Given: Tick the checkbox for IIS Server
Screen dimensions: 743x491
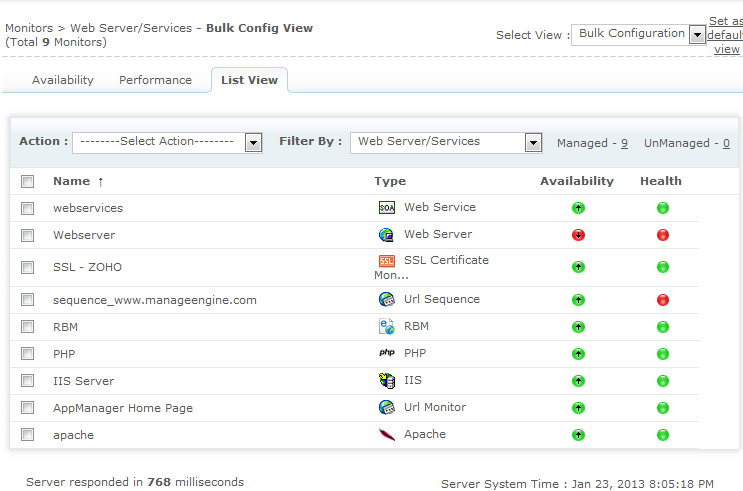Looking at the screenshot, I should point(28,381).
